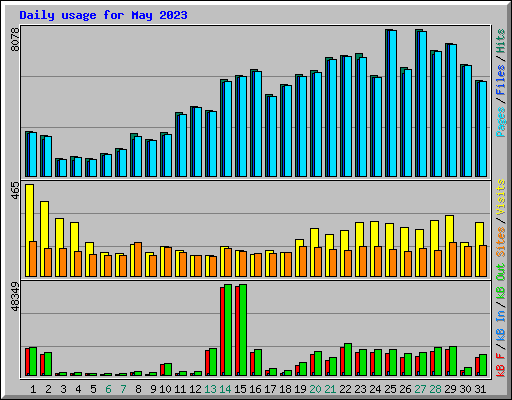Viewport: 512px width, 400px height.
Task: Select the 48349 axis value label
Action: (15, 297)
